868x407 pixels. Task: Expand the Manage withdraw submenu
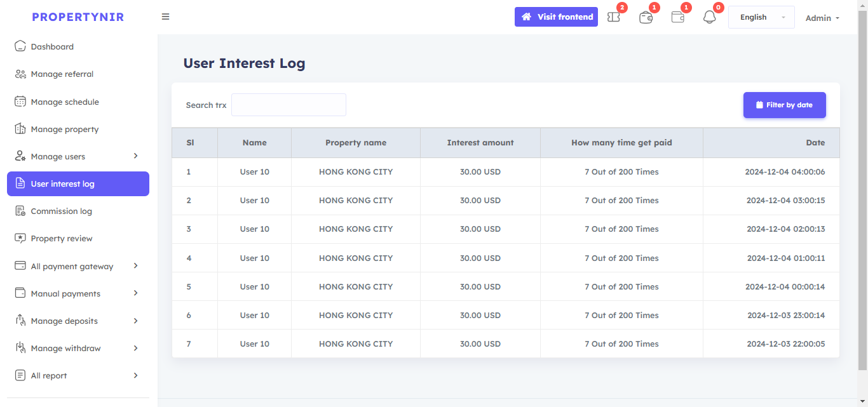135,348
